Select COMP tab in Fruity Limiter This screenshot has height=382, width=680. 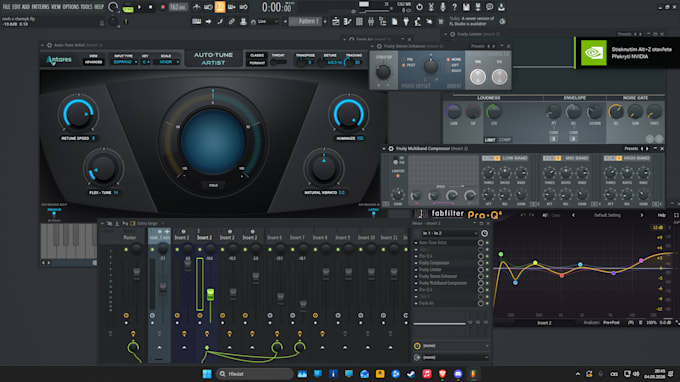pyautogui.click(x=505, y=140)
